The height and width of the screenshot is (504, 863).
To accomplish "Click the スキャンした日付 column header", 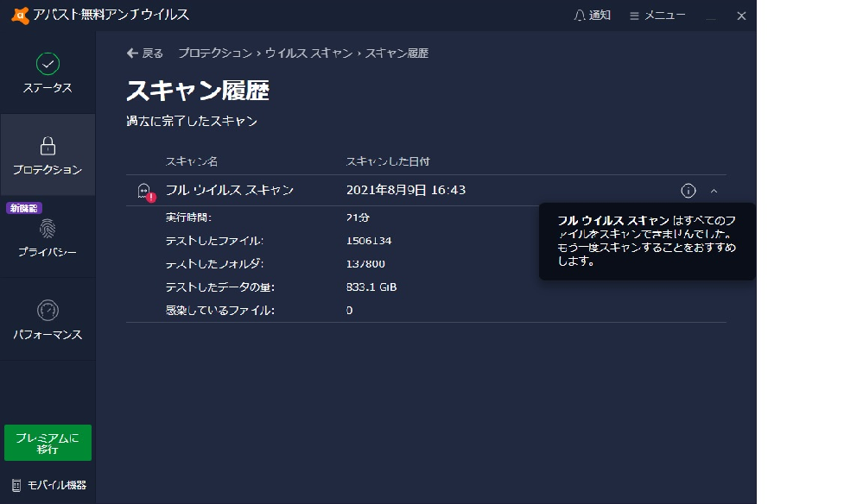I will tap(388, 161).
